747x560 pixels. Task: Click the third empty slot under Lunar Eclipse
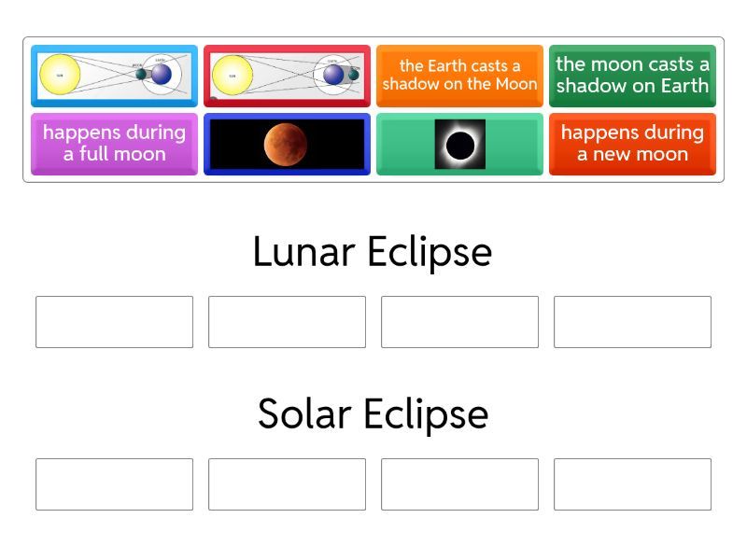coord(459,322)
